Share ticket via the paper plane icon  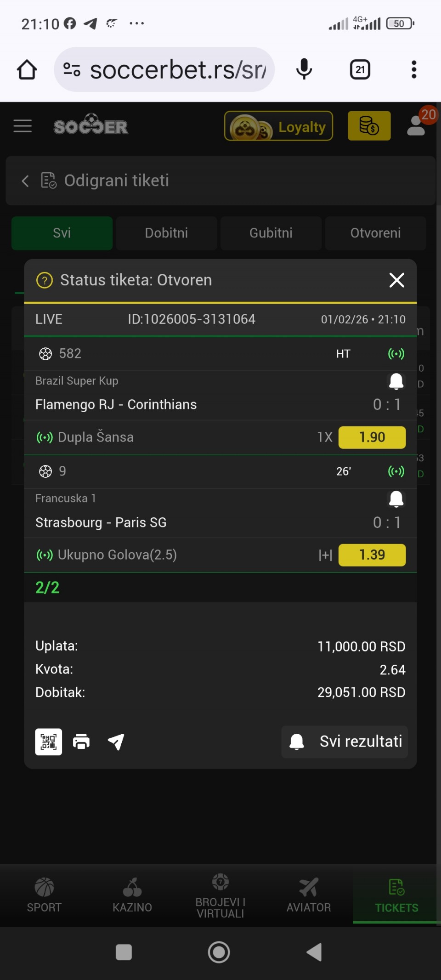click(116, 742)
